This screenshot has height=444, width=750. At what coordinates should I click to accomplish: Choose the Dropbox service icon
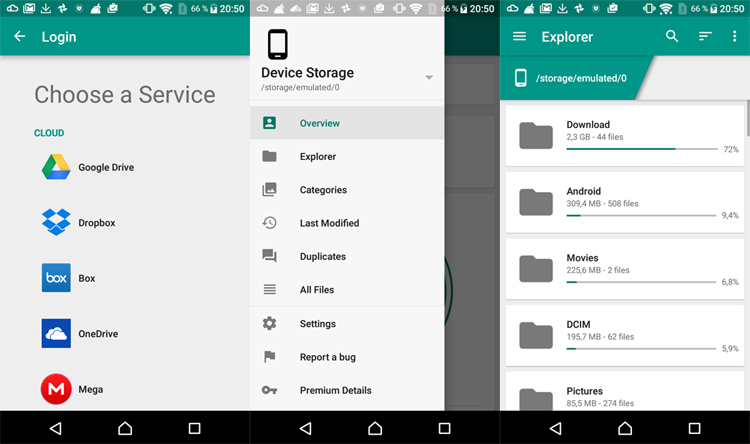tap(56, 222)
